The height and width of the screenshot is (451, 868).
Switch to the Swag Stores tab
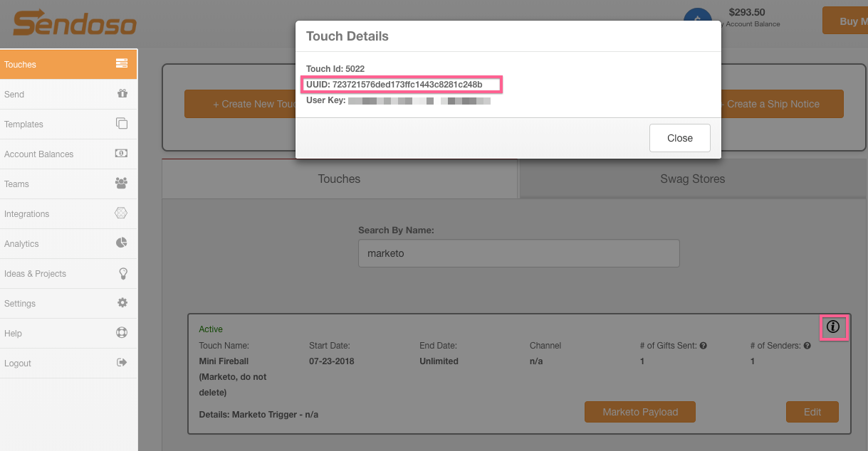click(x=692, y=179)
